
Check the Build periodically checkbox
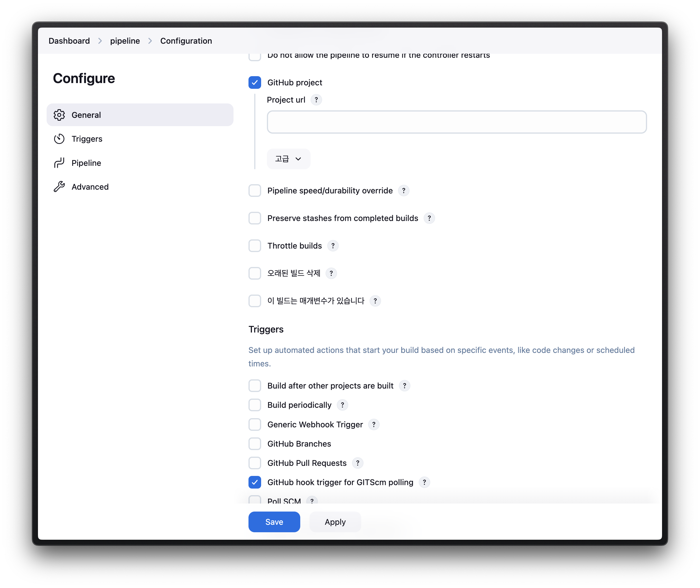(255, 405)
